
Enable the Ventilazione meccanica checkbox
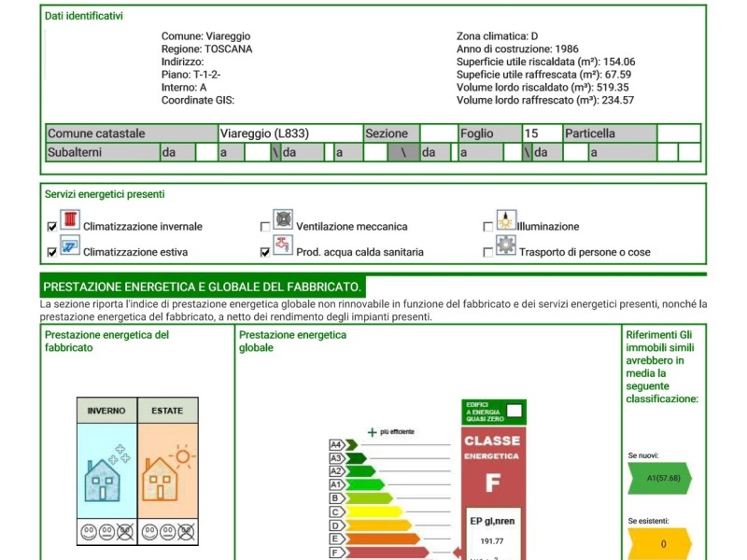click(265, 227)
